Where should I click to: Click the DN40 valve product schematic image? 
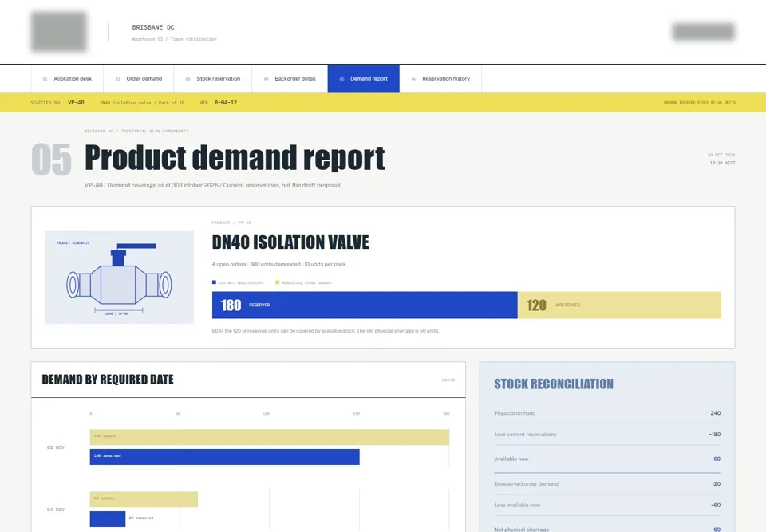(x=119, y=277)
